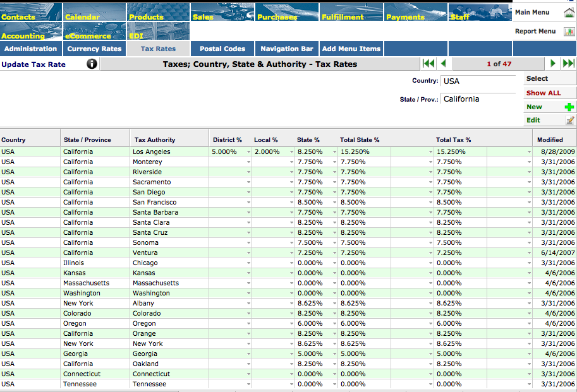Click the Main Menu text button
This screenshot has width=577, height=392.
532,13
